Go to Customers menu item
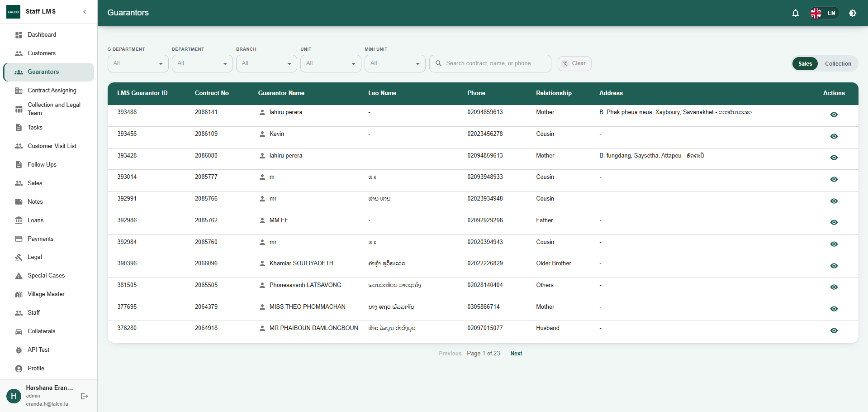 point(49,53)
